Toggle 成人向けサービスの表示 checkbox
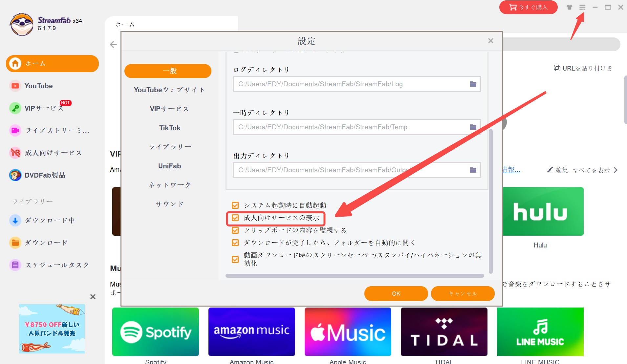627x364 pixels. [235, 218]
